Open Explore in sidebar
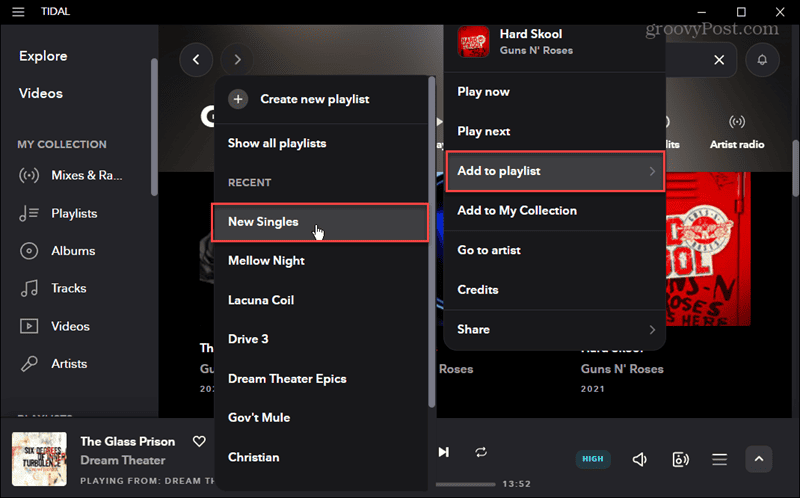800x498 pixels. point(43,56)
